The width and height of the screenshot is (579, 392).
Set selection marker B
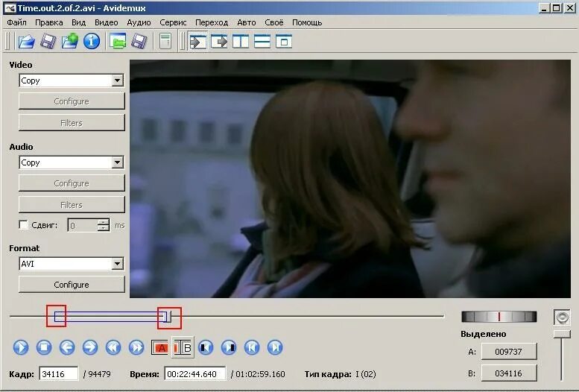coord(183,347)
